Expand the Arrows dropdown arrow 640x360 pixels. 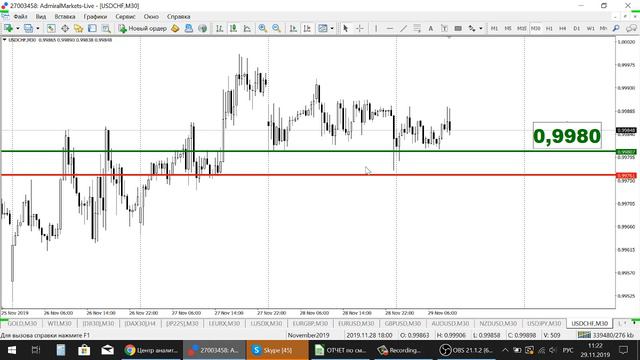(x=481, y=28)
